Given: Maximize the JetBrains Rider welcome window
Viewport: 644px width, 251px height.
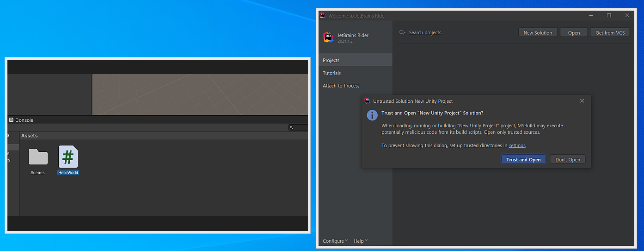Looking at the screenshot, I should [x=609, y=15].
